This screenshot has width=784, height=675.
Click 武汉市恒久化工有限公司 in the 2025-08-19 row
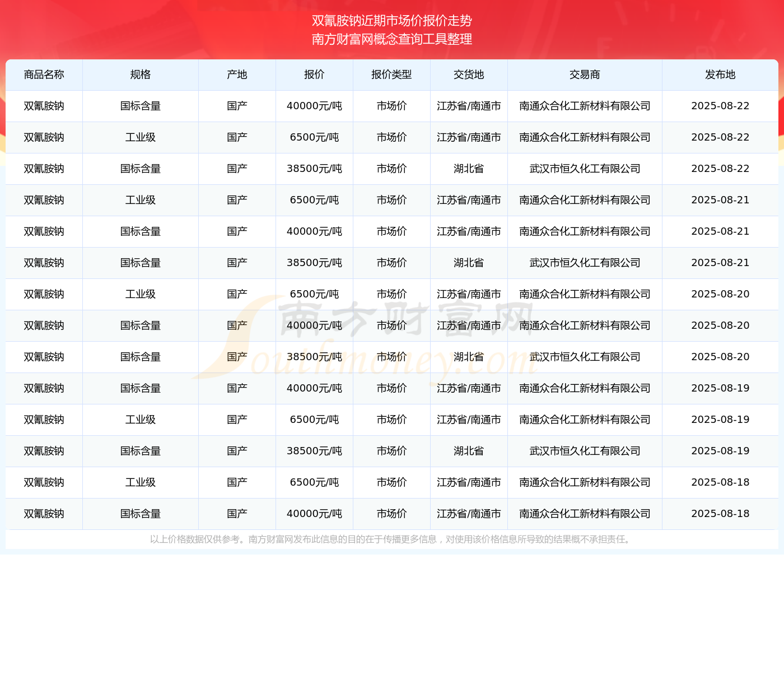(x=585, y=451)
